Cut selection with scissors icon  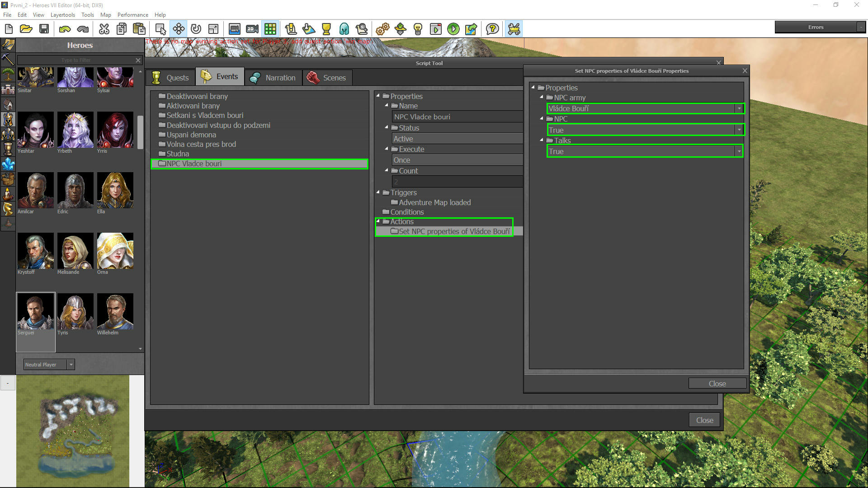[x=104, y=29]
